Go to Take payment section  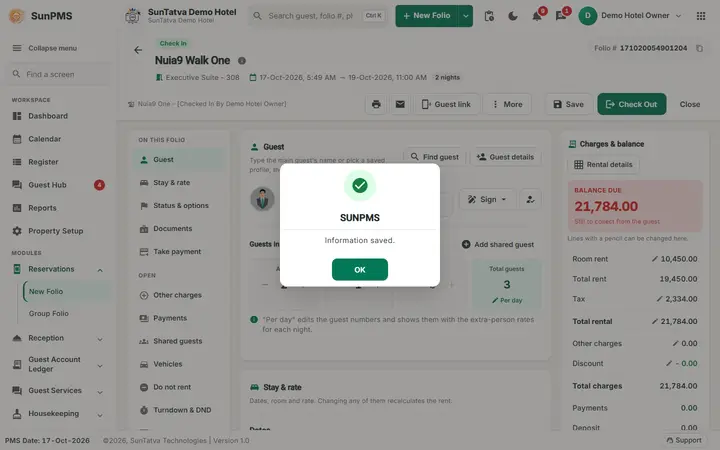(x=179, y=252)
